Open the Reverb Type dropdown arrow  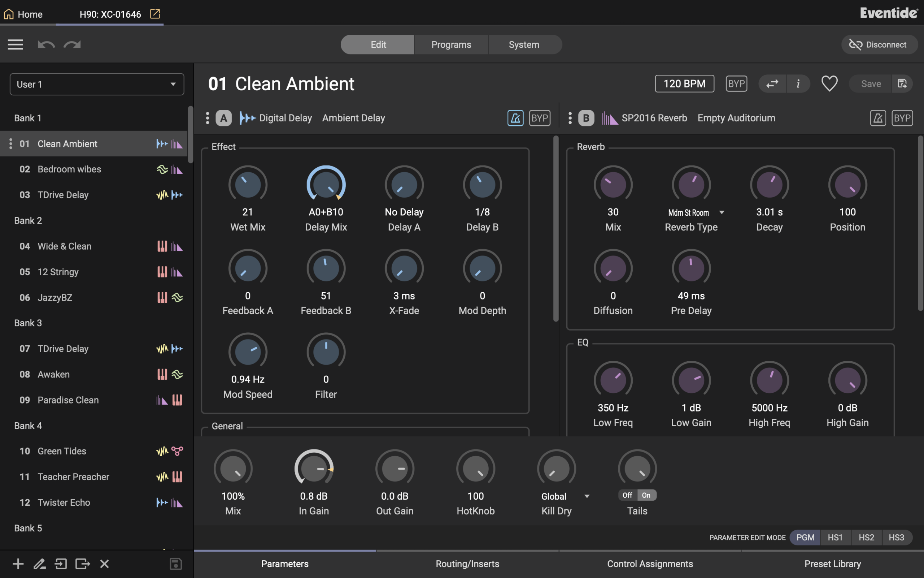click(x=722, y=212)
